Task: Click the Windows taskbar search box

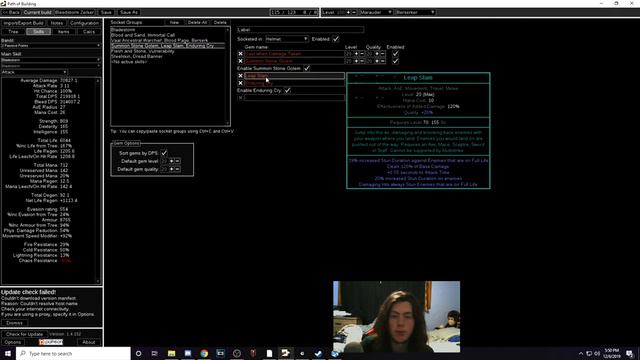Action: coord(73,353)
